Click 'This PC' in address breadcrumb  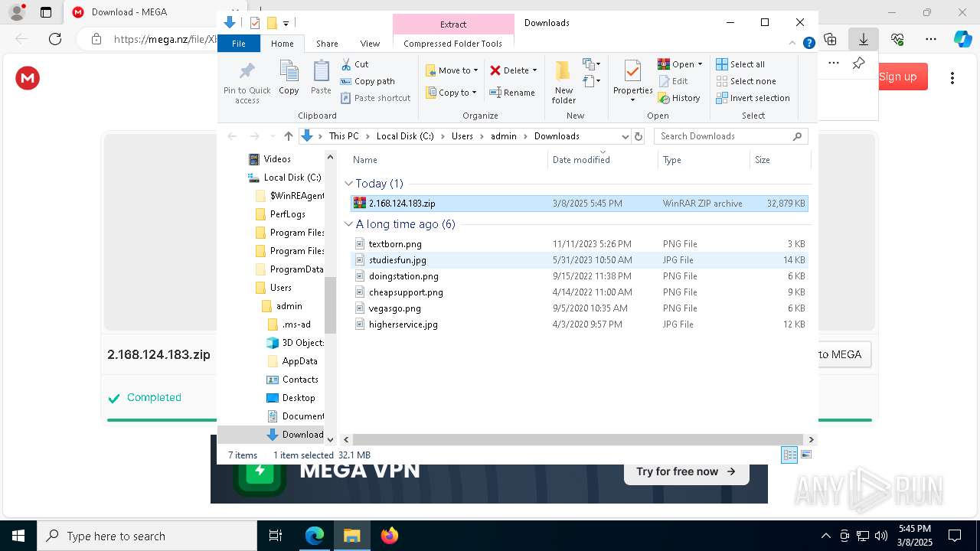tap(344, 136)
